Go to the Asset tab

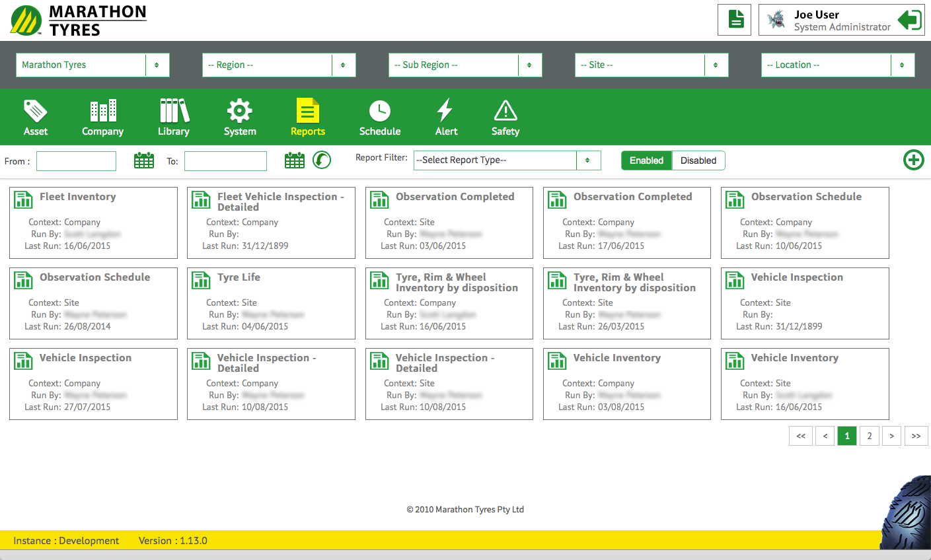(36, 118)
